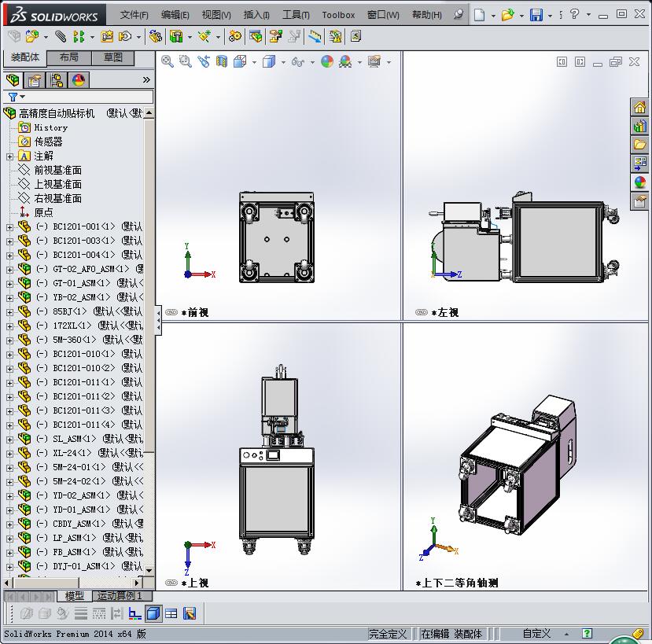
Task: Open the Display Style dropdown arrow
Action: coord(283,62)
